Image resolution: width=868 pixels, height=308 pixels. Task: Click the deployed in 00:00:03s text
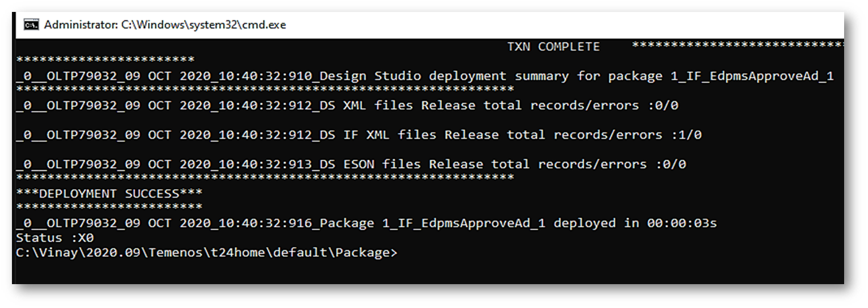click(635, 223)
